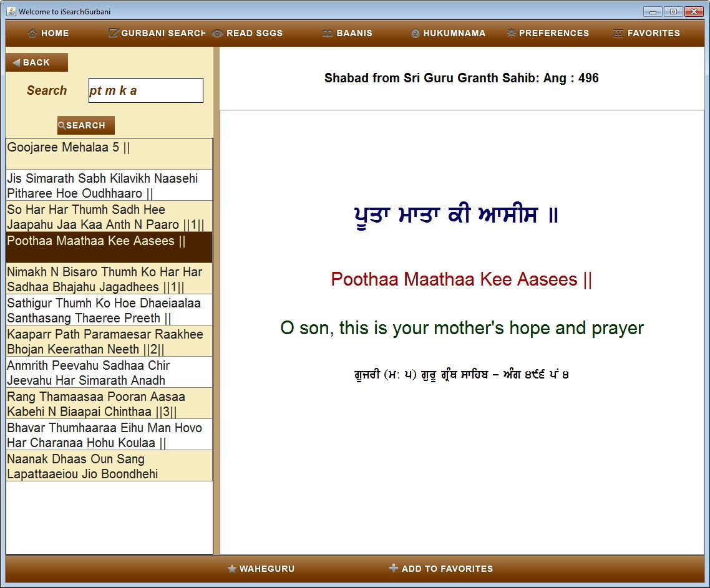Image resolution: width=710 pixels, height=588 pixels.
Task: Open GURBANI SEARCH menu label
Action: pyautogui.click(x=163, y=33)
